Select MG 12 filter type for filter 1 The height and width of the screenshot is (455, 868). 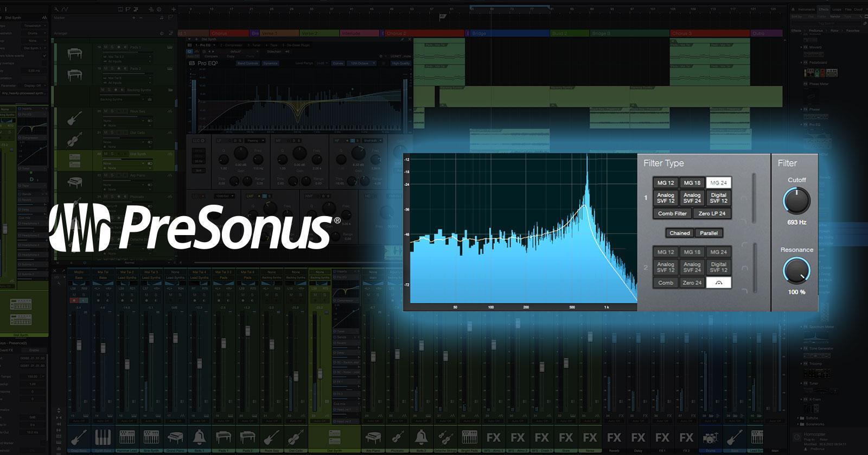click(x=666, y=183)
